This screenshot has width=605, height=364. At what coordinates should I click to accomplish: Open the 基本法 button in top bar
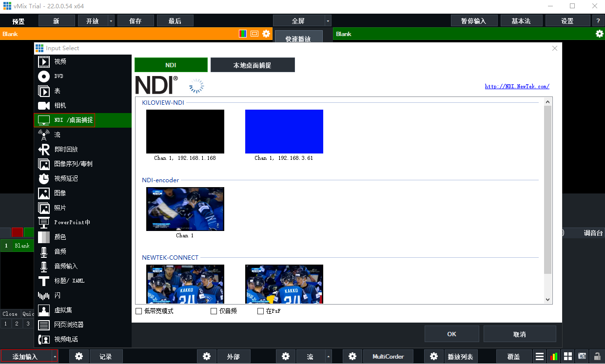pos(521,21)
